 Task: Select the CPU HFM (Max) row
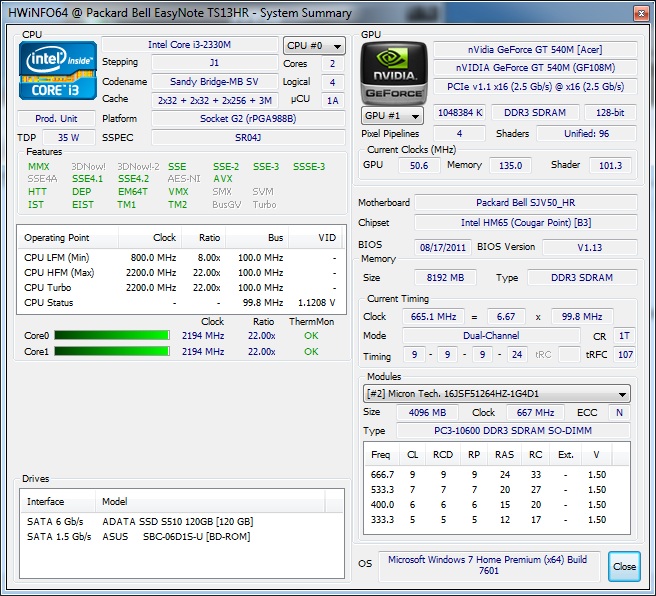181,273
